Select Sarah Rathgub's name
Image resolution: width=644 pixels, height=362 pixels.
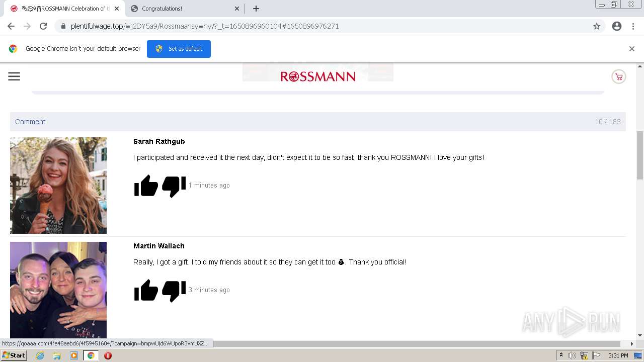[159, 141]
